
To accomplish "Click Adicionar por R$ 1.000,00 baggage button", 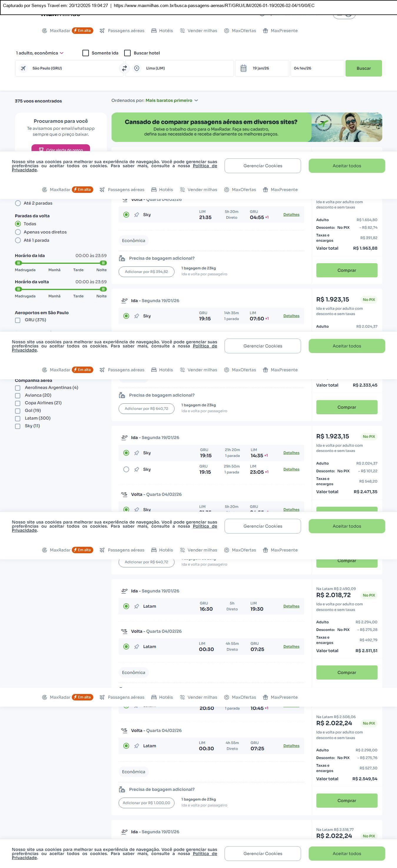I will 147,803.
